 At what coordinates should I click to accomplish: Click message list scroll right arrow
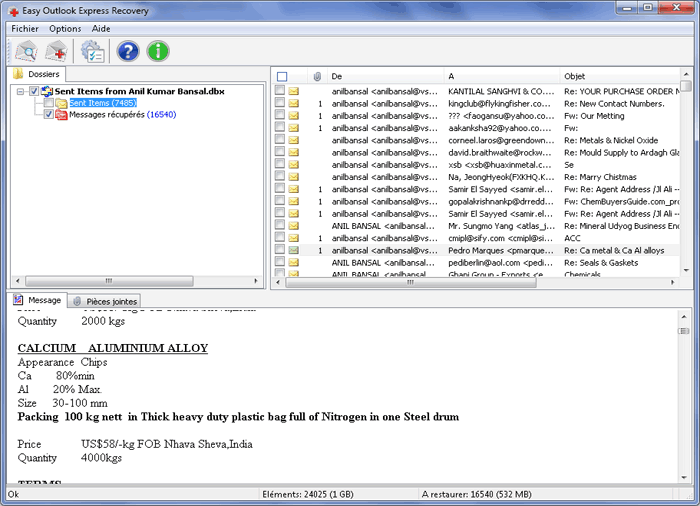pyautogui.click(x=673, y=282)
